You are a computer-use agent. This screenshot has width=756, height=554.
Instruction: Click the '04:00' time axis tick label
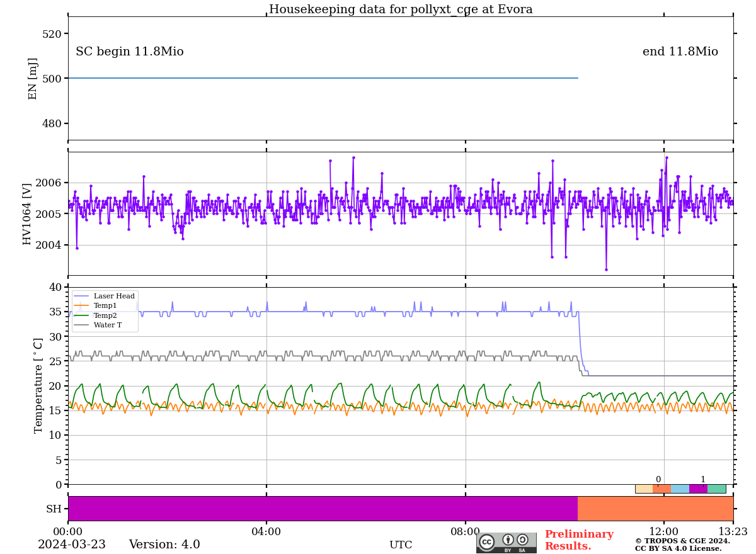click(266, 532)
